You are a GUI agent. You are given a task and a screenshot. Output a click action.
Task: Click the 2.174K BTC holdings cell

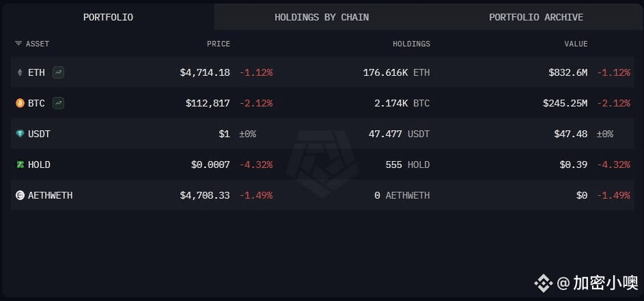[x=402, y=103]
